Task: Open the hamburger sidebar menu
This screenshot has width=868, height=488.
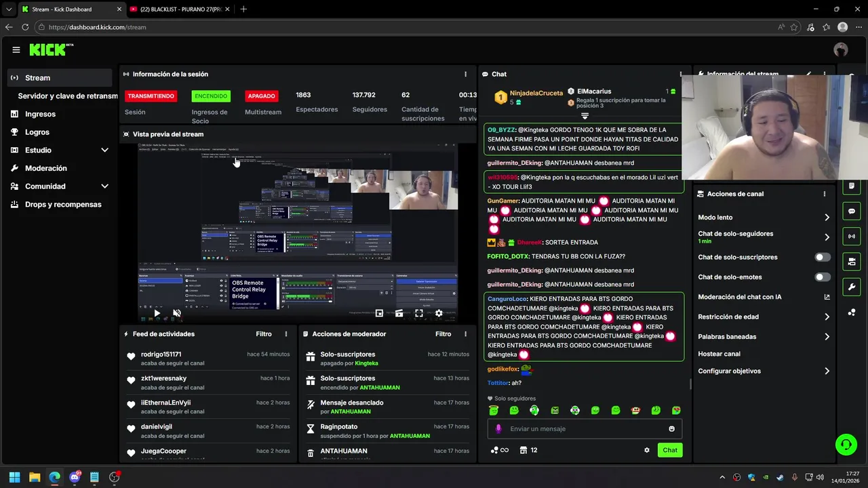Action: click(16, 49)
